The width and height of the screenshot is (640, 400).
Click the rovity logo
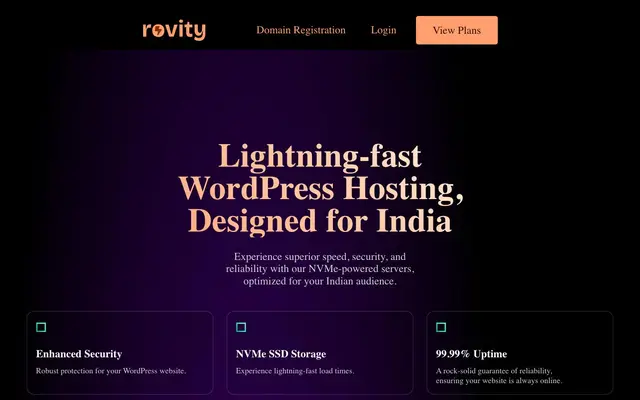click(174, 31)
